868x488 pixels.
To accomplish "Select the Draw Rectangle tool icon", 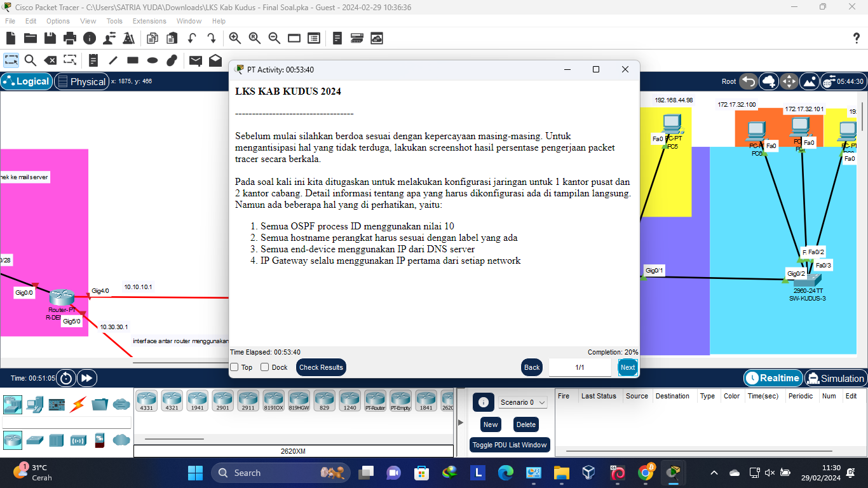I will pos(133,60).
